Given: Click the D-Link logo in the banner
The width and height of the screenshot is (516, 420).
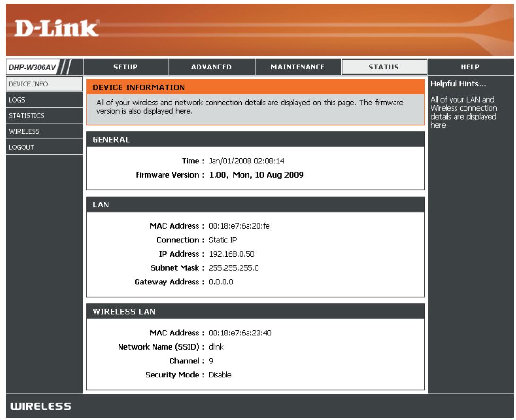Looking at the screenshot, I should 56,28.
